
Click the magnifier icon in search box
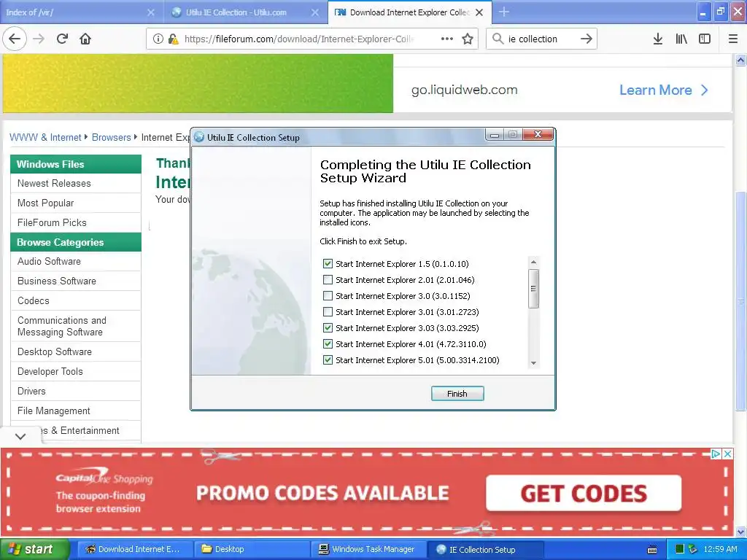click(498, 39)
